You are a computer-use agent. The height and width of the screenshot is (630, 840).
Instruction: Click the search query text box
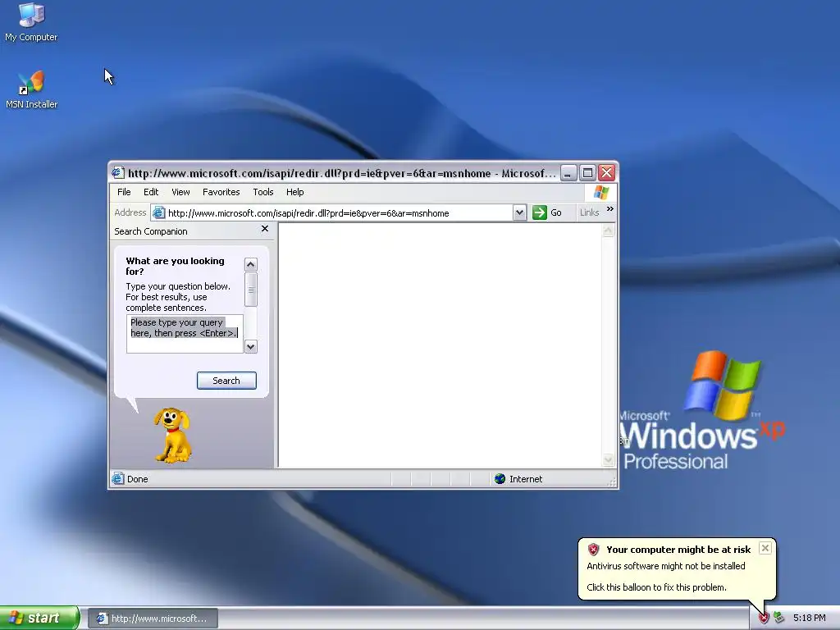pyautogui.click(x=185, y=334)
